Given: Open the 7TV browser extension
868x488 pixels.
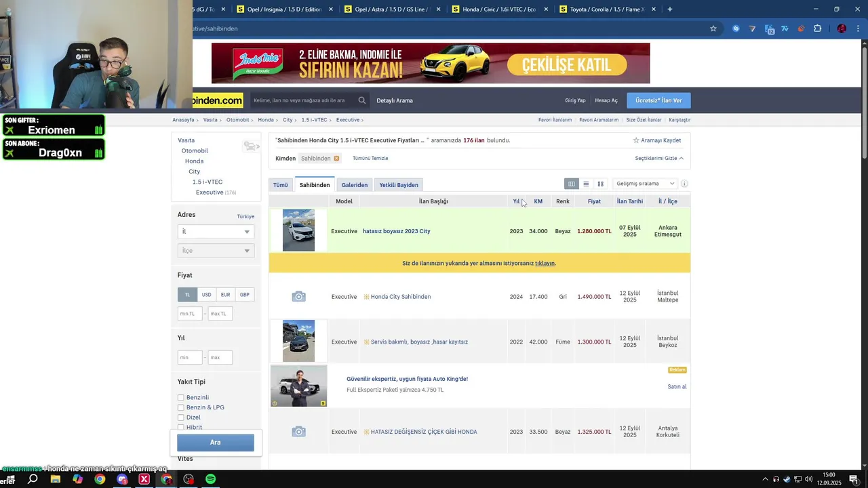Looking at the screenshot, I should (x=785, y=28).
